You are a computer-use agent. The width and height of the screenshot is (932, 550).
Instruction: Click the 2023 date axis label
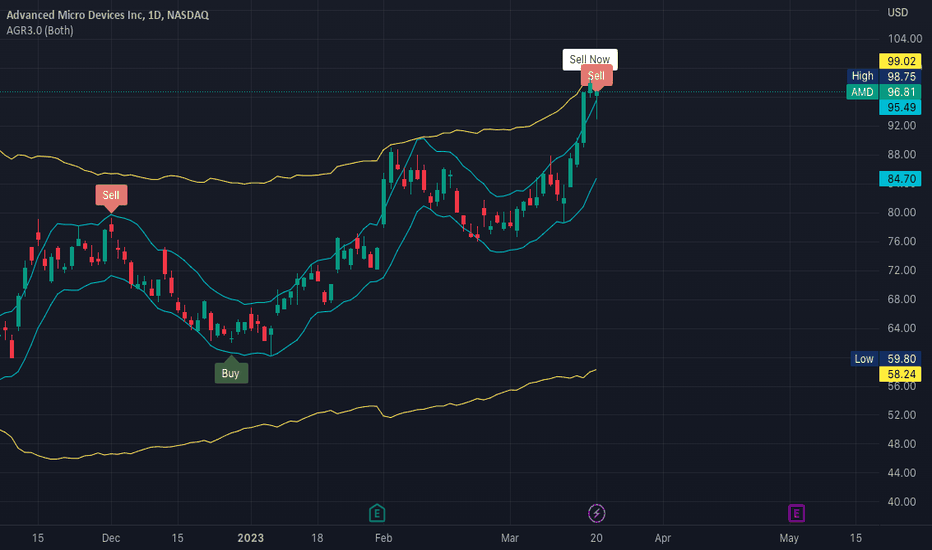[250, 538]
